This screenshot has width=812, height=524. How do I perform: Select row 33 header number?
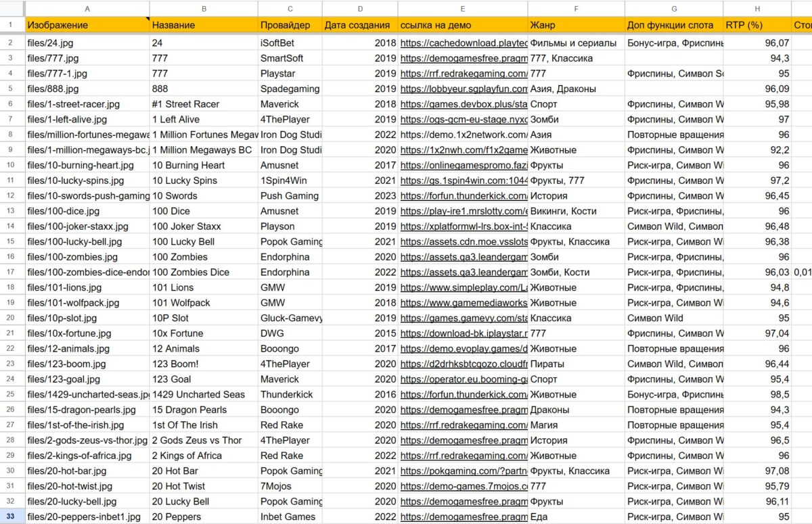click(12, 517)
